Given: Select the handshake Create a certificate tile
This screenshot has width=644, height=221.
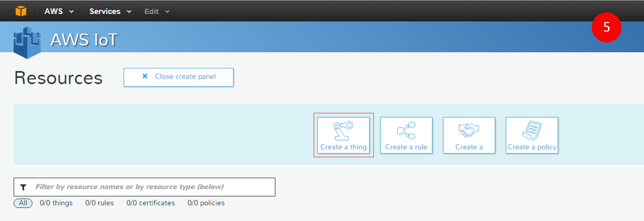Looking at the screenshot, I should (x=469, y=135).
